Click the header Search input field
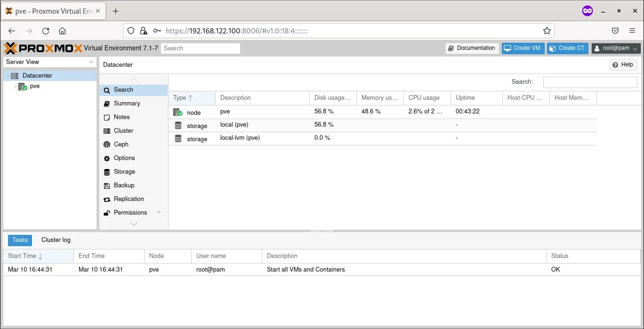 (x=201, y=48)
